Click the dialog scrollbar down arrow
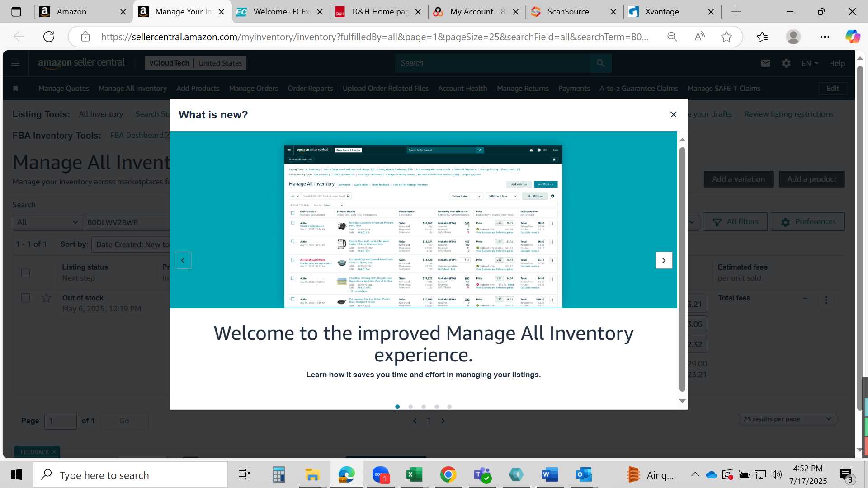Viewport: 868px width, 488px height. [682, 401]
